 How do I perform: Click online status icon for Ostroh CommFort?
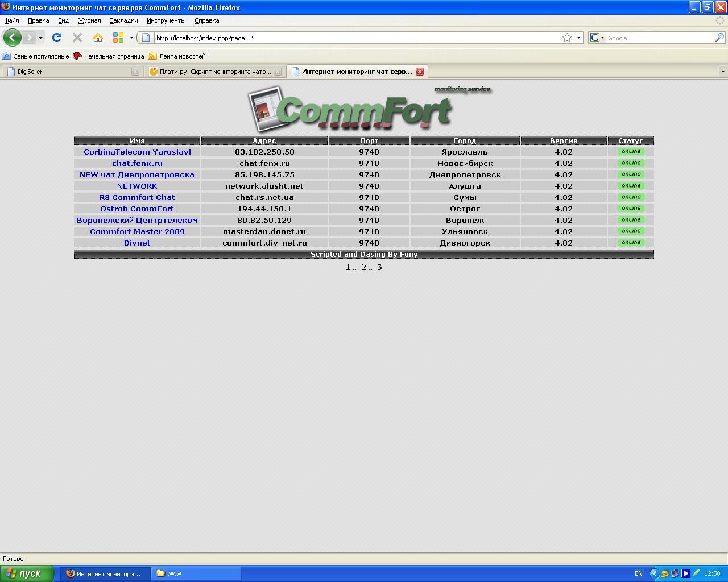tap(631, 209)
